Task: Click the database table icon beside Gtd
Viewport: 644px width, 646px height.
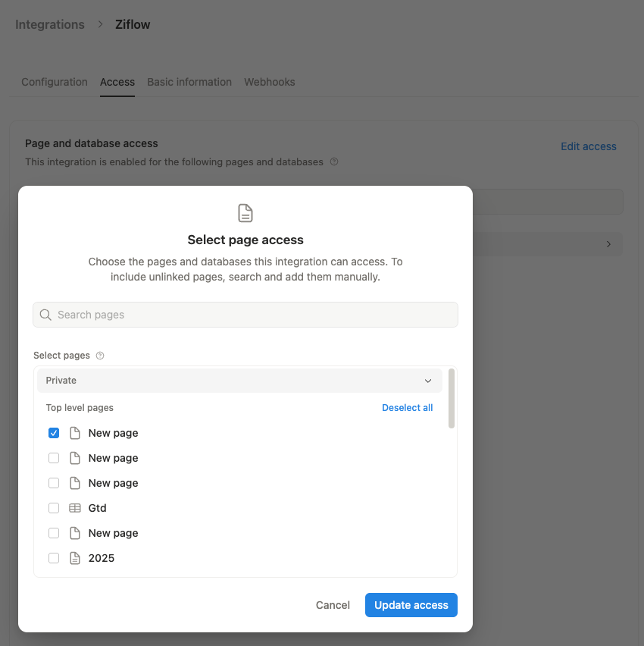Action: point(73,507)
